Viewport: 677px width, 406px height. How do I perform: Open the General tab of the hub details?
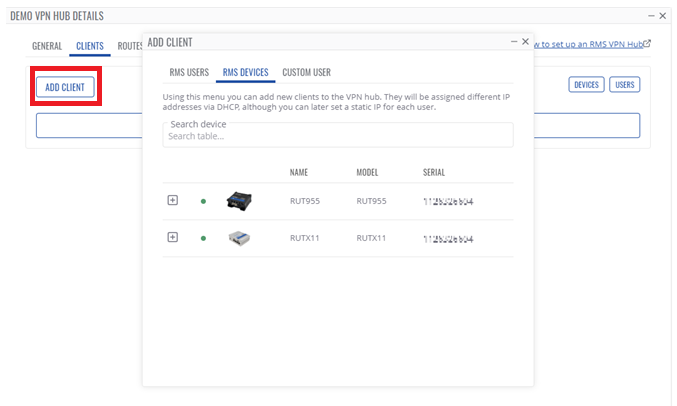click(x=47, y=46)
